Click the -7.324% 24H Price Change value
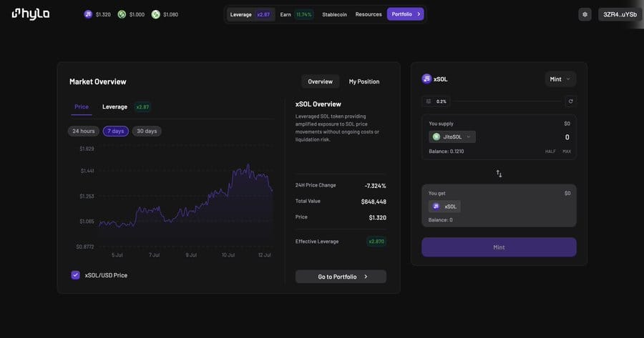Screen dimensions: 644x338 (x=375, y=186)
